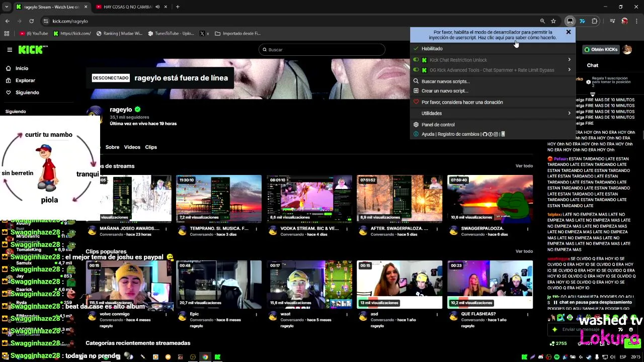Open Registro de cambios link
This screenshot has height=362, width=644.
click(458, 134)
